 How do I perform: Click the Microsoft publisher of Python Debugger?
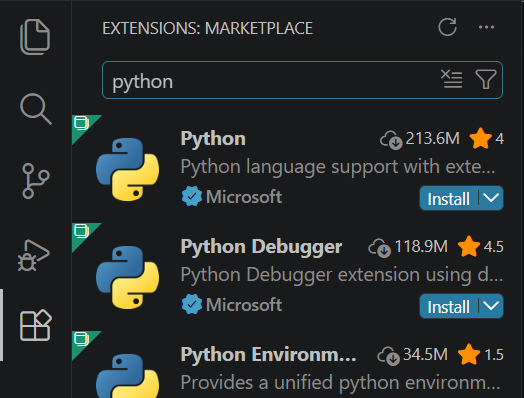(244, 304)
